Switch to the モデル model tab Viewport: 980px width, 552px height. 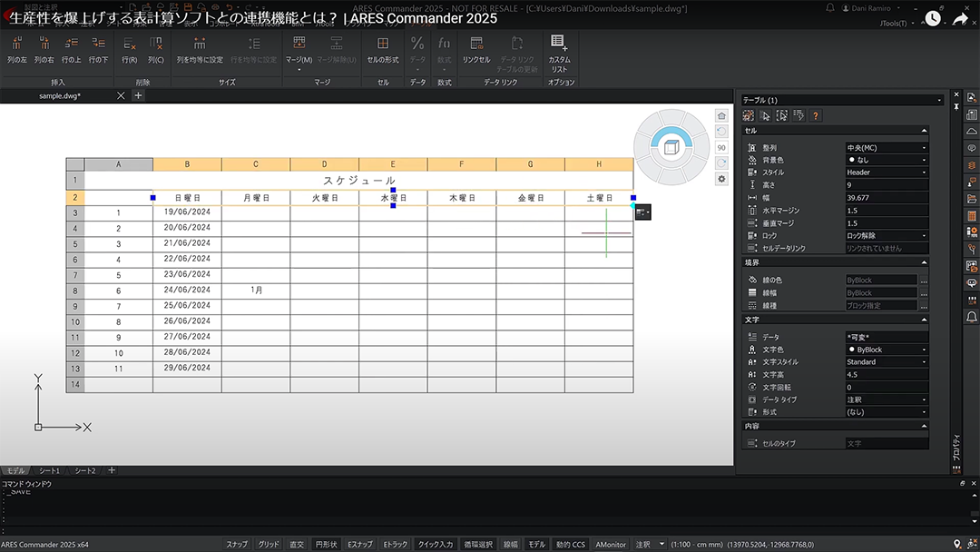click(x=15, y=470)
